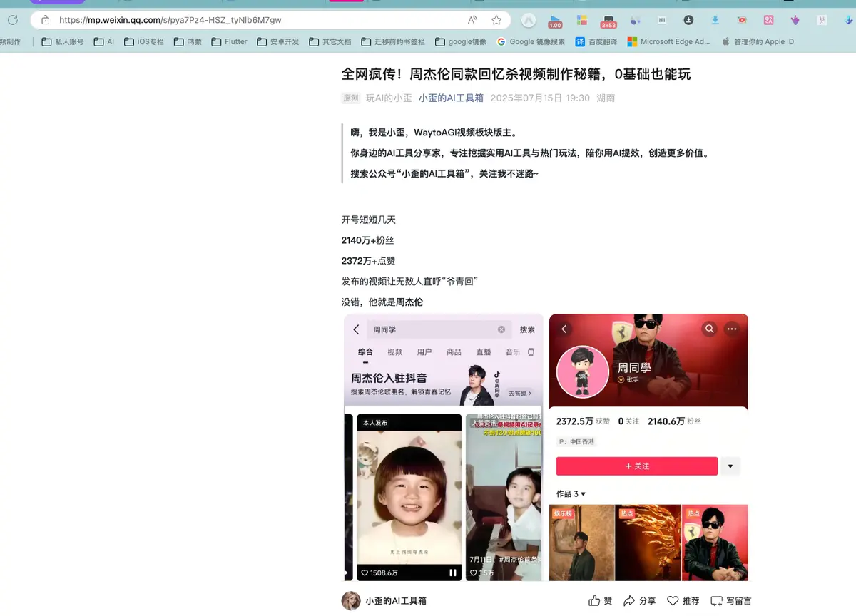Click the childhood photo video thumbnail
Viewport: 856px width, 616px height.
409,497
